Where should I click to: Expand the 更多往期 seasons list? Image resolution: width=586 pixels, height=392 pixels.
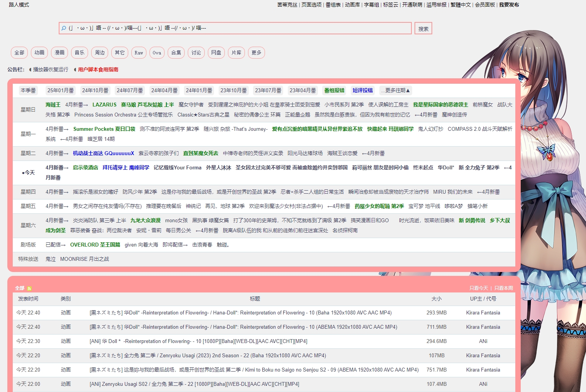coord(396,90)
